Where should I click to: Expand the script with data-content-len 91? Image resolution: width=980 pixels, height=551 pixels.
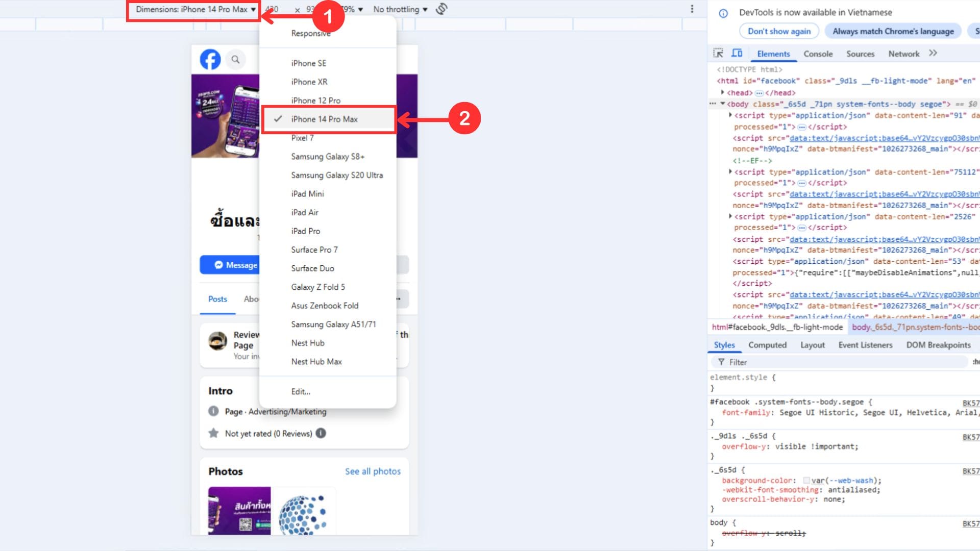pyautogui.click(x=730, y=115)
